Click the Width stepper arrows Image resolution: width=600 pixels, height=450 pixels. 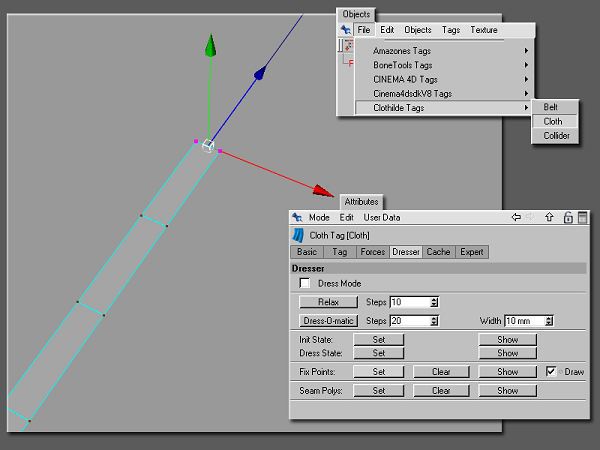pos(549,321)
